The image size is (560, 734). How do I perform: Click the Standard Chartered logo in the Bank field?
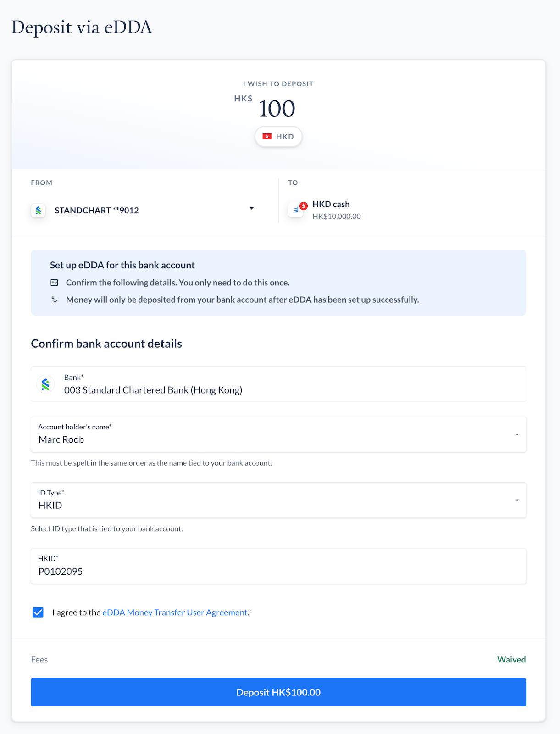click(45, 384)
